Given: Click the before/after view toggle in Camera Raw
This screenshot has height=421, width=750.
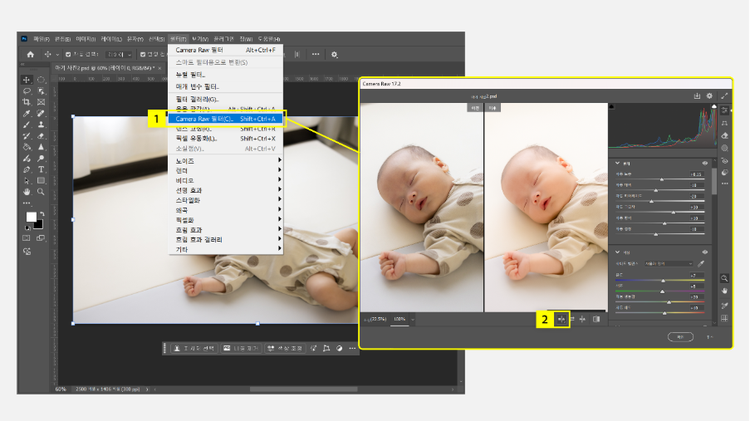Looking at the screenshot, I should click(x=562, y=319).
